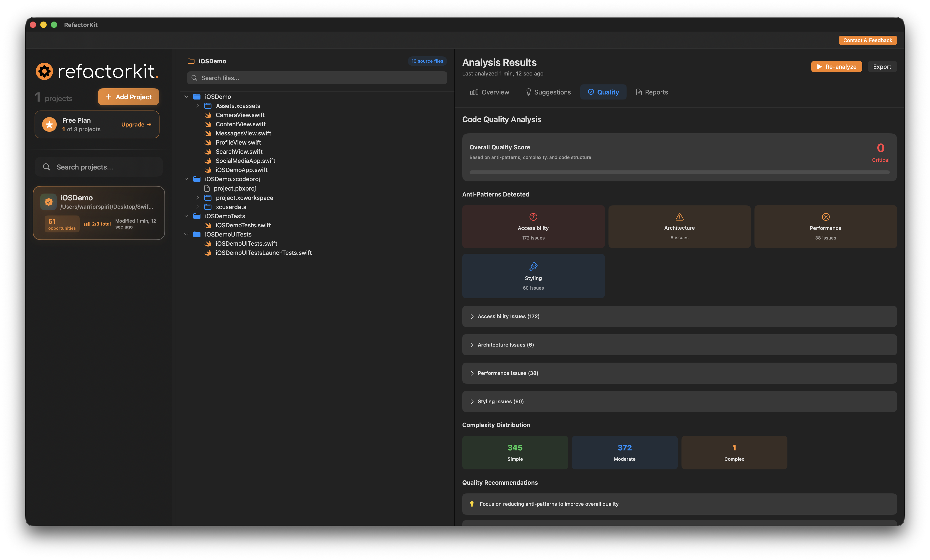Click the Swift icon beside iOSDemoApp.swift
The width and height of the screenshot is (930, 560).
(x=208, y=170)
